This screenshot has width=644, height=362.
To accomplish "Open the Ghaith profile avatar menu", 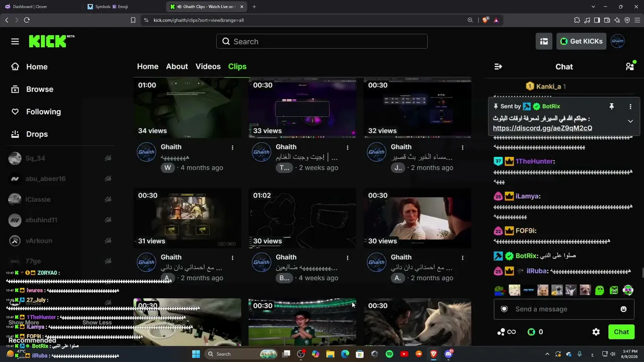I will click(x=617, y=41).
